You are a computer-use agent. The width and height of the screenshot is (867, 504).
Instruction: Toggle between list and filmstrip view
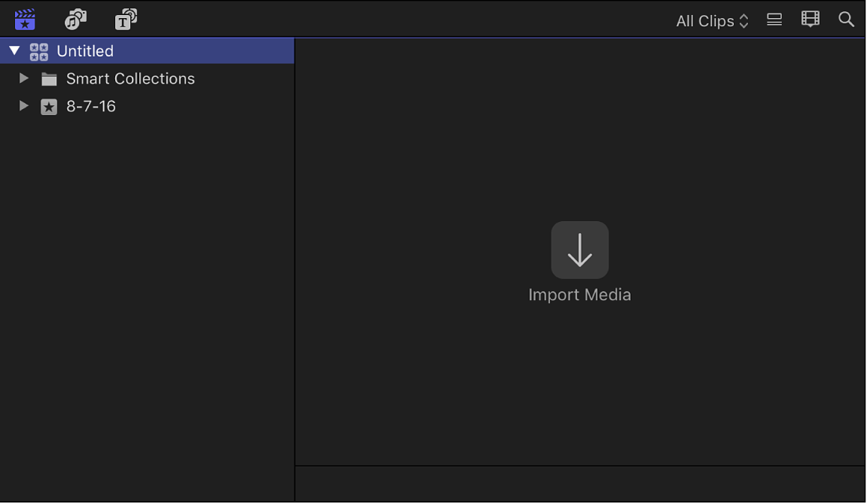pyautogui.click(x=774, y=20)
